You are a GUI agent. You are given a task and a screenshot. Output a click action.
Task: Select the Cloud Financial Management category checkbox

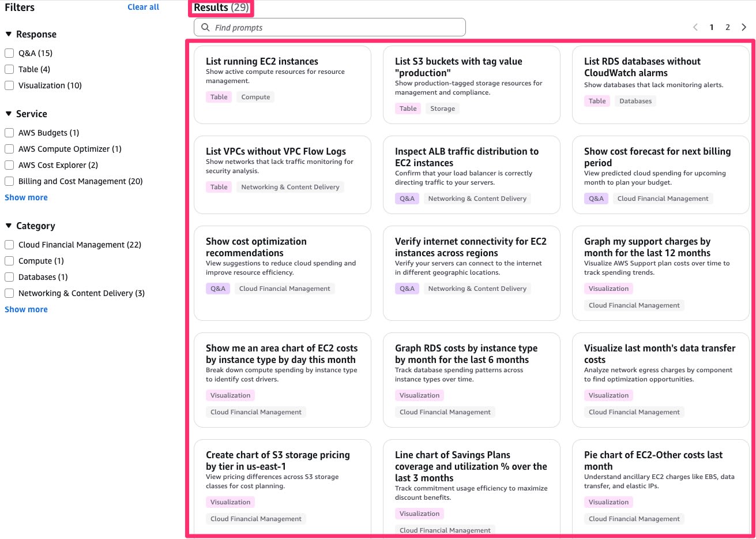click(9, 245)
